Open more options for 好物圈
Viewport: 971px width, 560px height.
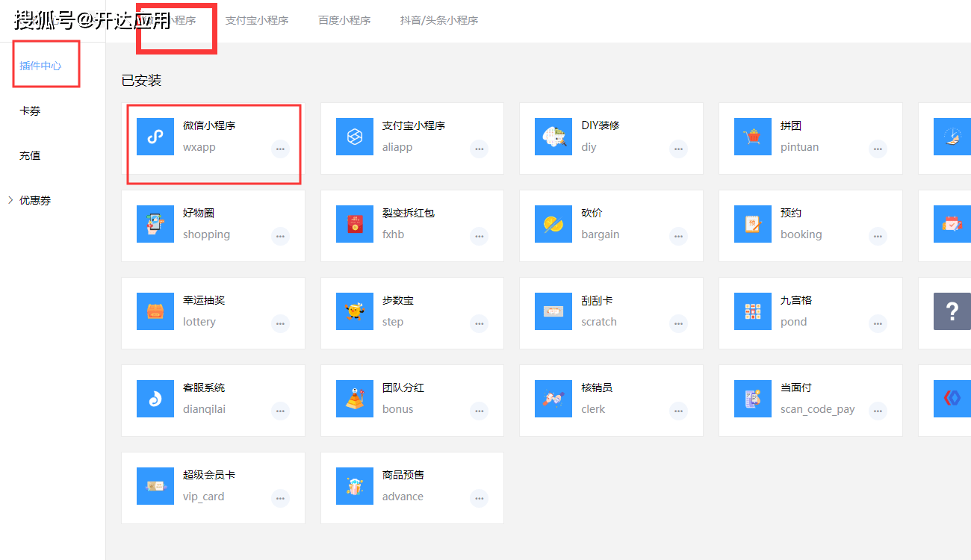tap(280, 236)
